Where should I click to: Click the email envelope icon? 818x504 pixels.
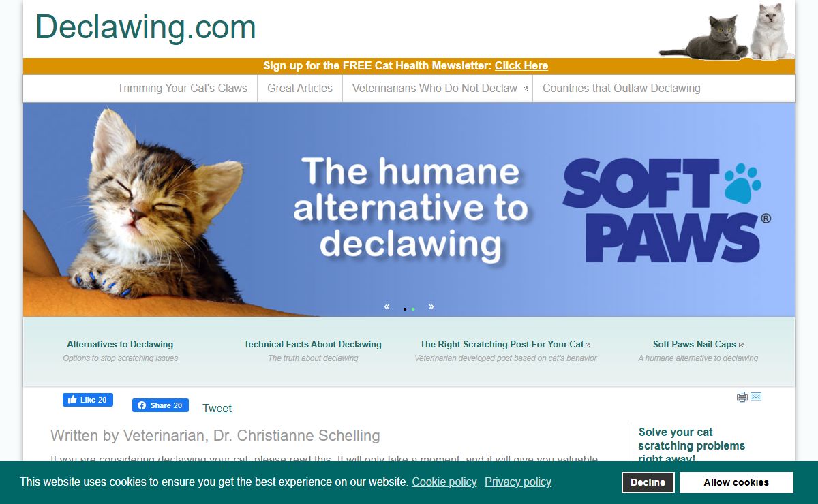point(756,396)
